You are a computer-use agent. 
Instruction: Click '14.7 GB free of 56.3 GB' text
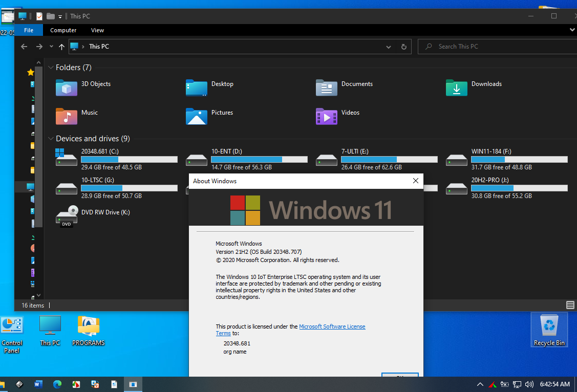242,167
